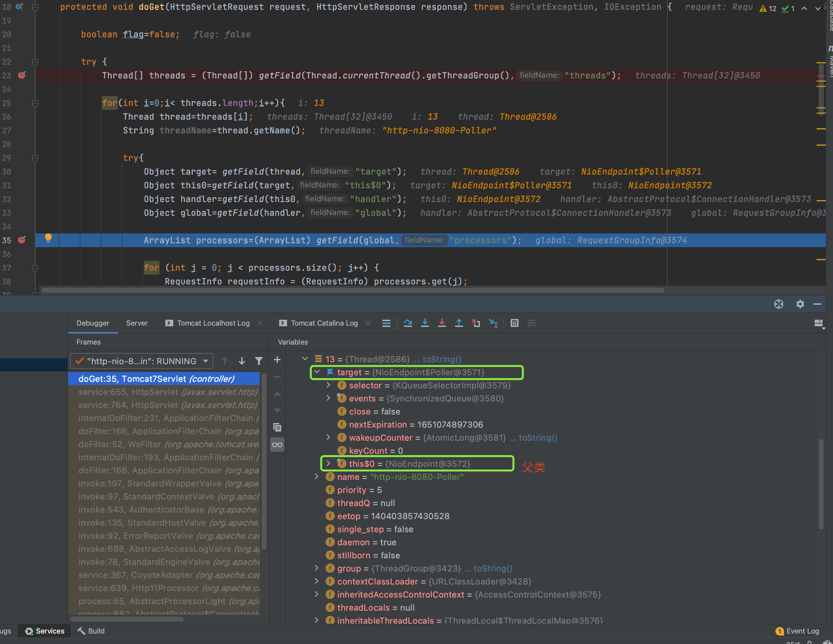This screenshot has width=833, height=644.
Task: Click the crosshair target icon in the debug header
Action: tap(778, 304)
